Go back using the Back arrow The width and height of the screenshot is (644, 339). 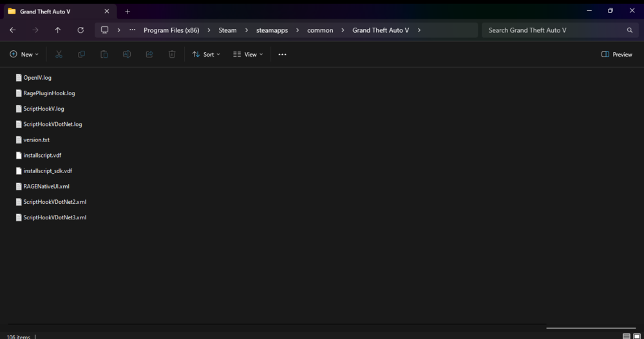tap(13, 30)
